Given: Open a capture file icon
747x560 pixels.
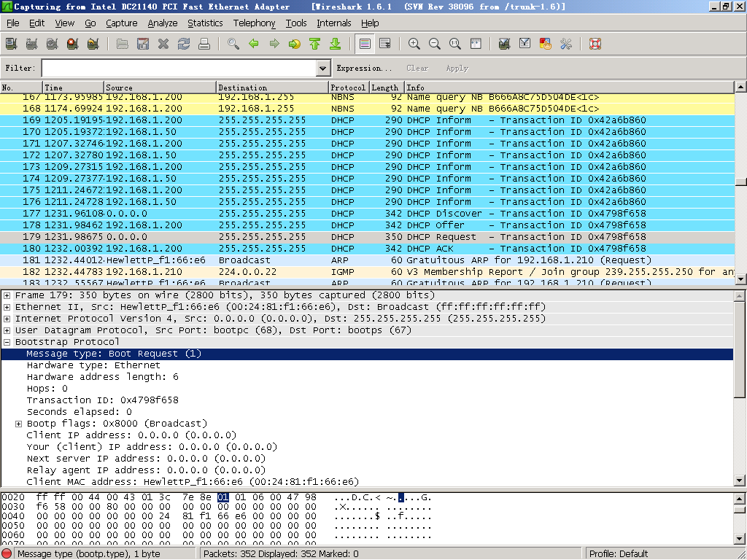Looking at the screenshot, I should [123, 44].
